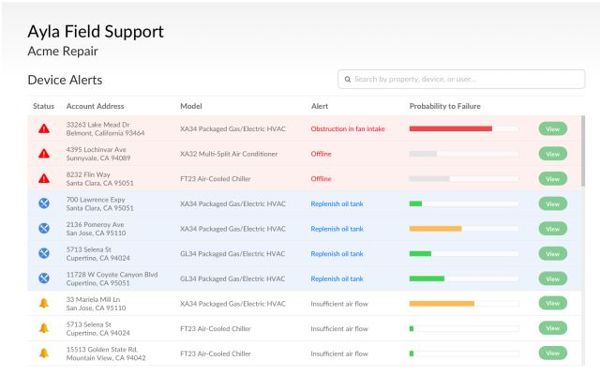Click red warning icon for 4395 Lochinvar Ave
Viewport: 600px width, 376px height.
(x=44, y=153)
